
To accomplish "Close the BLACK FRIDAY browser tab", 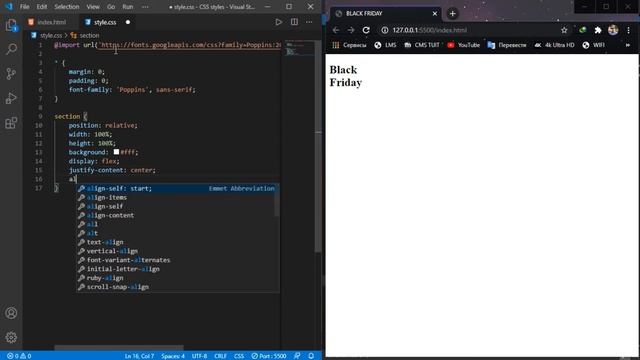I will point(435,13).
